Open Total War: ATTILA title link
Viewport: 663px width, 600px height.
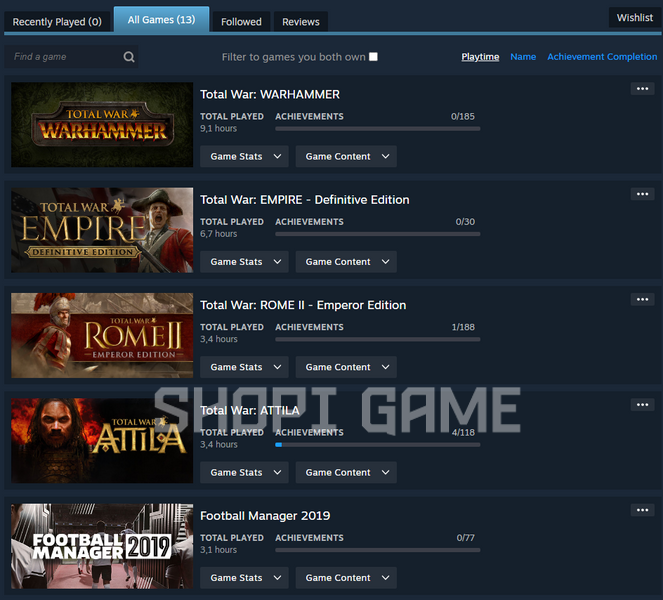point(249,410)
